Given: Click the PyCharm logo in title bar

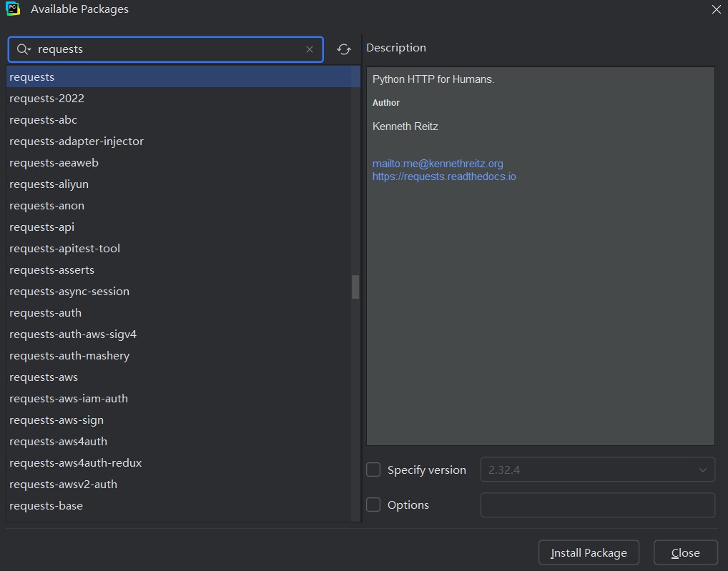Looking at the screenshot, I should point(13,10).
